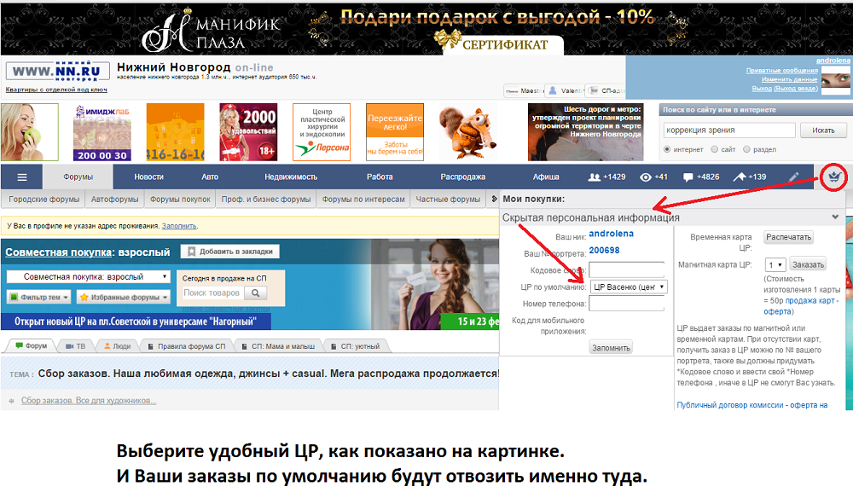Open the eye views counter +41
Viewport: 853px width, 504px height.
653,177
